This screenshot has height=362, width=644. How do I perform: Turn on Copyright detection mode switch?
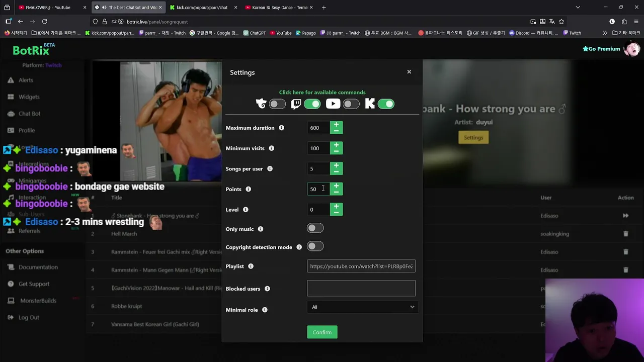click(x=315, y=246)
